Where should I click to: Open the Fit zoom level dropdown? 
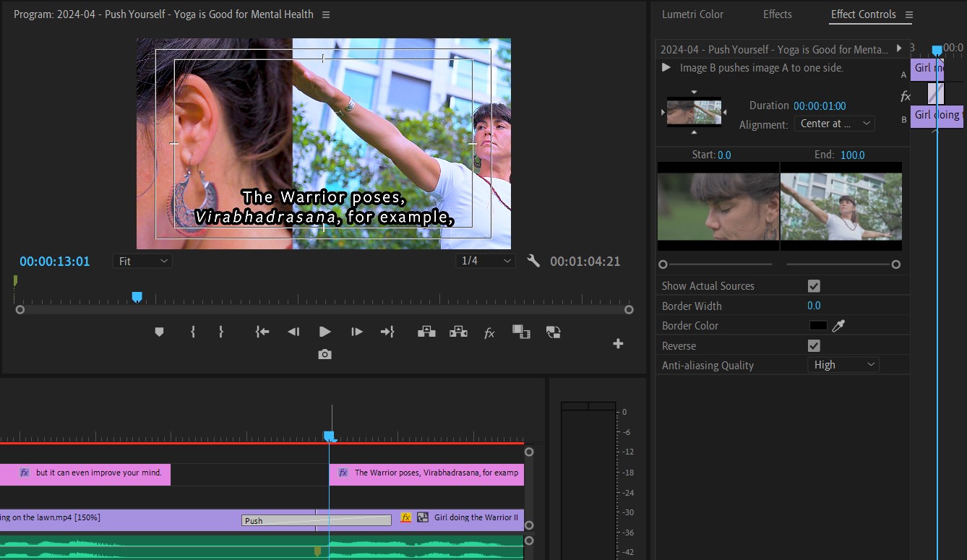142,261
